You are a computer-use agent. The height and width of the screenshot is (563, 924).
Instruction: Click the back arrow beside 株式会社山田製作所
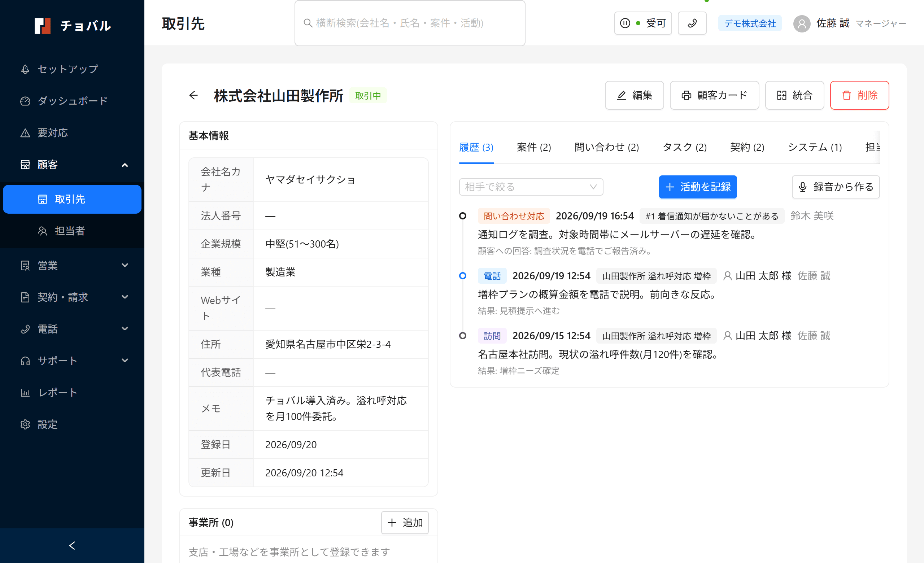193,95
